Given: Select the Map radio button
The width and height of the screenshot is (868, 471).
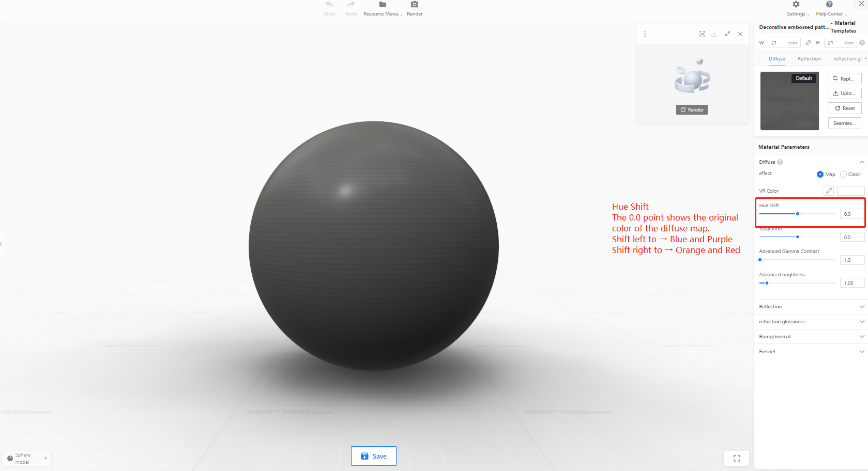Looking at the screenshot, I should (x=820, y=175).
